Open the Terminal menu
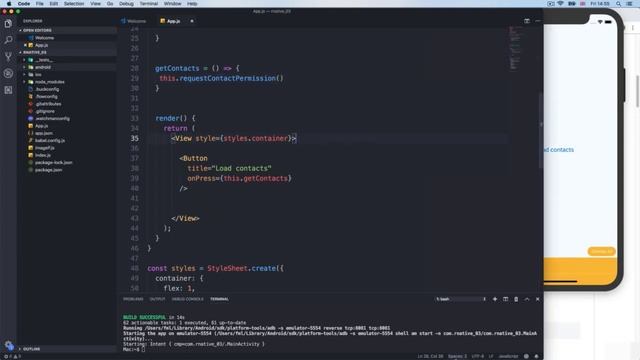The image size is (640, 360). [x=149, y=4]
